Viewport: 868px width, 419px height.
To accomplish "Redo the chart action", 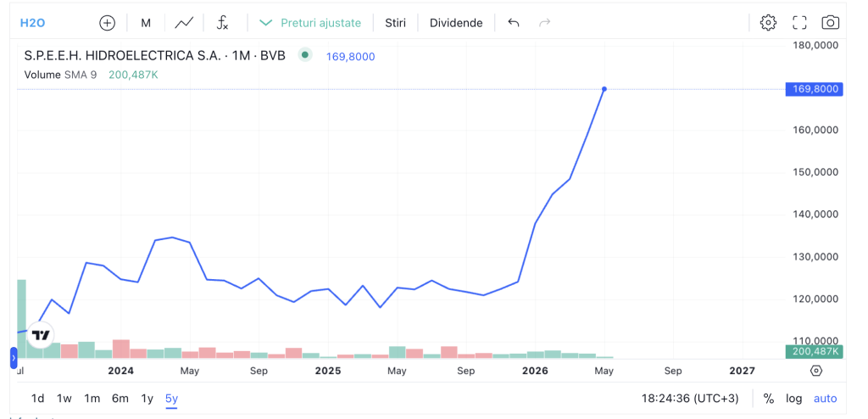I will (545, 23).
